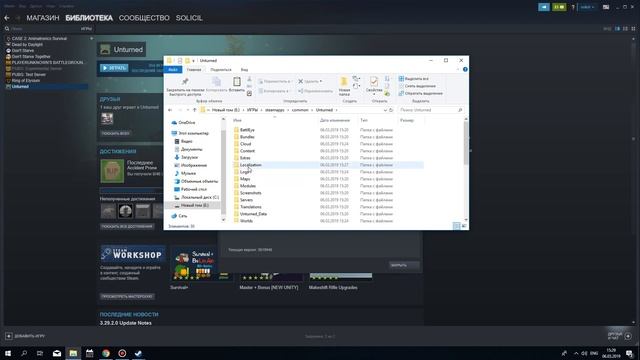This screenshot has height=360, width=640.
Task: Select Загрузки in Explorer navigation pane
Action: tap(189, 157)
